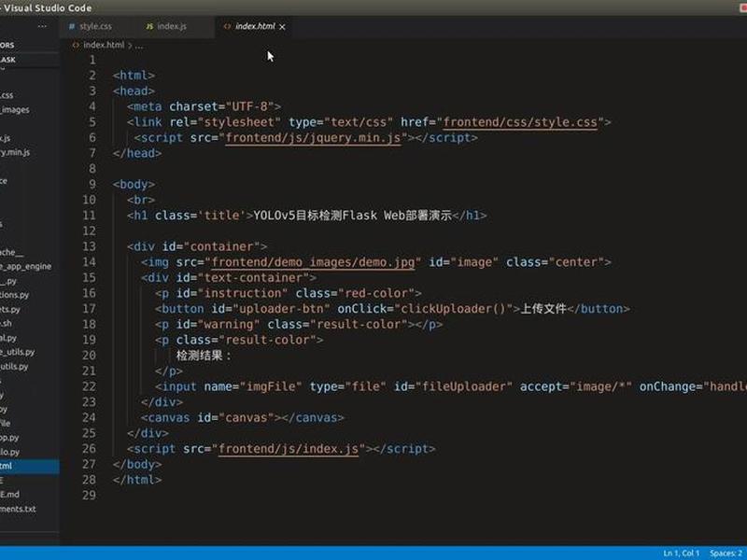
Task: Click the CSS file icon on style.css tab
Action: pos(72,27)
